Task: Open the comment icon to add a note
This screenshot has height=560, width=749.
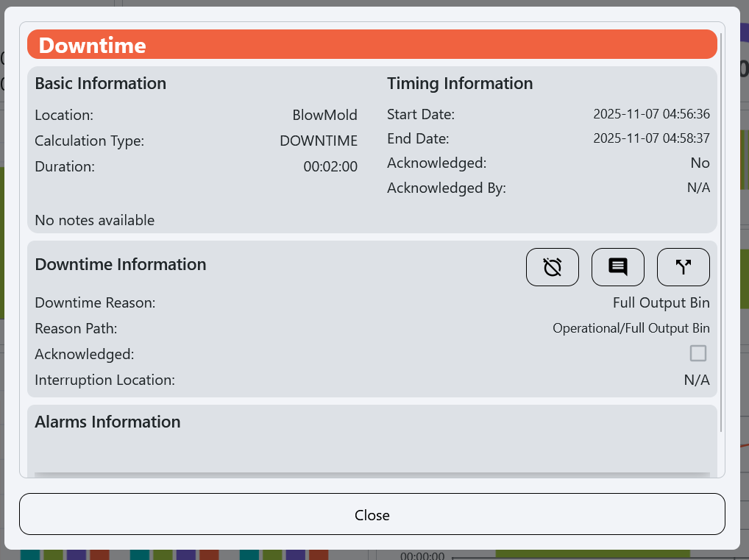Action: 617,266
